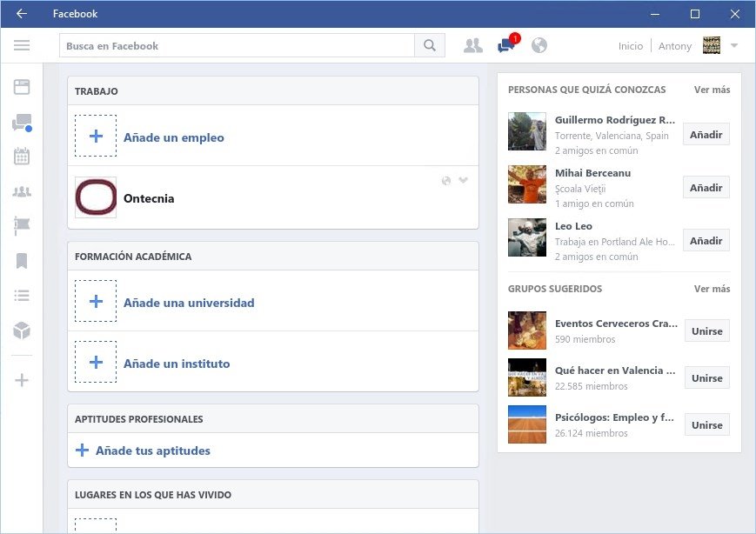
Task: Open notifications globe icon
Action: tap(539, 45)
